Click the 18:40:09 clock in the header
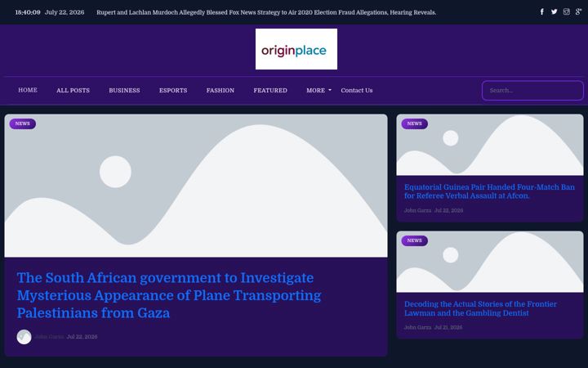The image size is (588, 368). (x=28, y=12)
